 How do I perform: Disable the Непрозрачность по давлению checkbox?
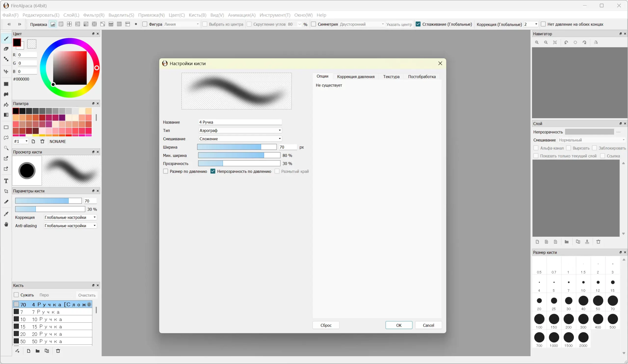tap(213, 171)
